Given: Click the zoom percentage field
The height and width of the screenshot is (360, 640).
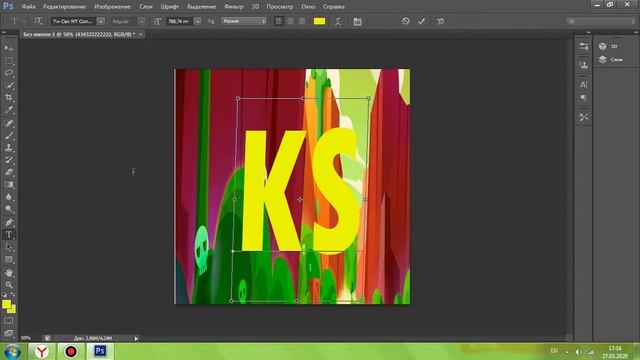Looking at the screenshot, I should (26, 338).
